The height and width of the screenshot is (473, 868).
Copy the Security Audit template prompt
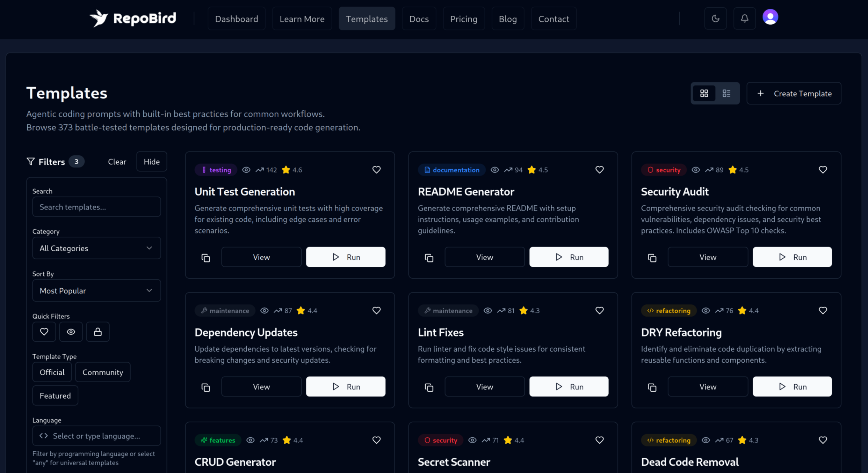click(x=652, y=257)
